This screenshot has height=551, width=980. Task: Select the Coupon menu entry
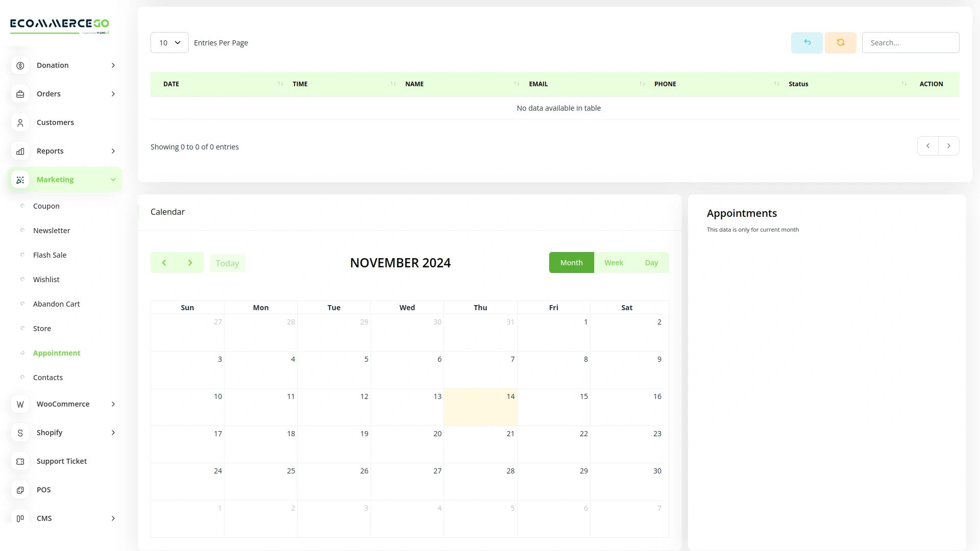tap(46, 206)
